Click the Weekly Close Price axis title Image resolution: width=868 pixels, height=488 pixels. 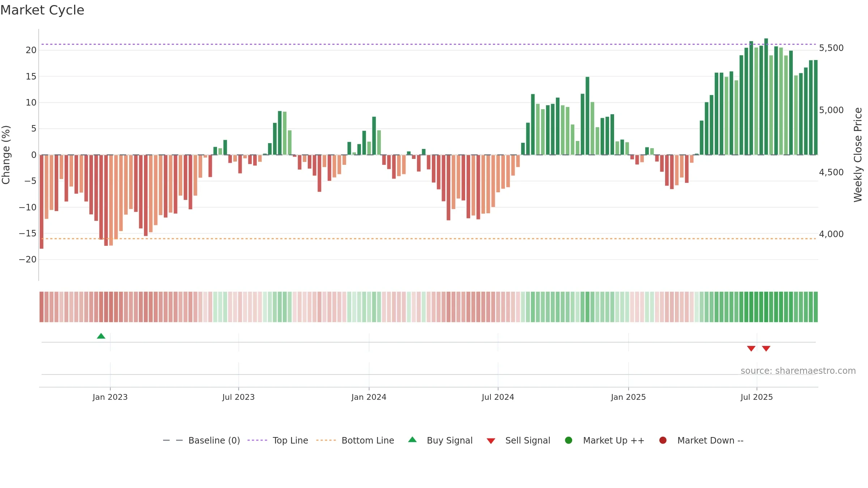858,155
